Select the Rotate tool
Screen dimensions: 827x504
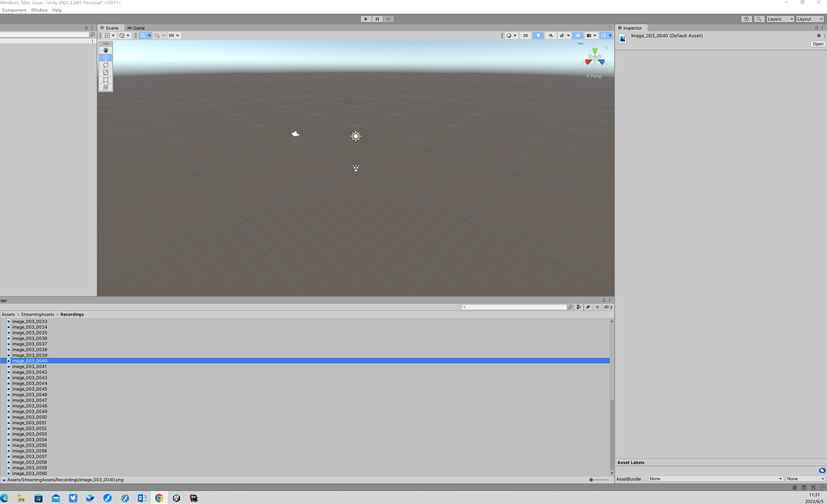tap(106, 65)
